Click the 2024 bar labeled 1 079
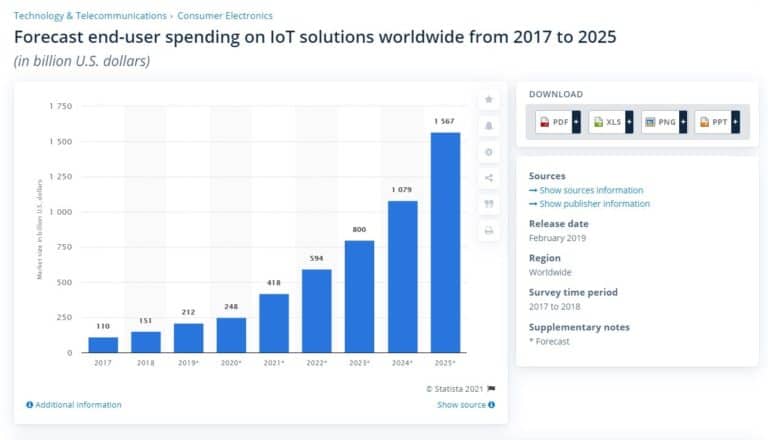The image size is (768, 440). tap(403, 277)
